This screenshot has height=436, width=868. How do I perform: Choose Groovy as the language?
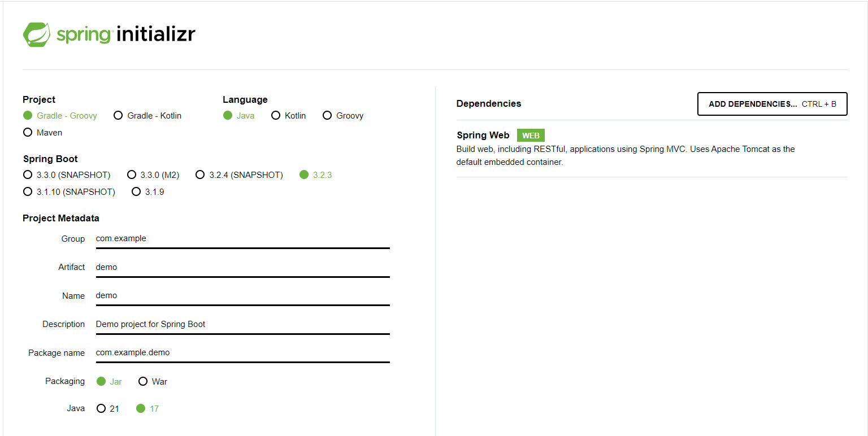(327, 115)
